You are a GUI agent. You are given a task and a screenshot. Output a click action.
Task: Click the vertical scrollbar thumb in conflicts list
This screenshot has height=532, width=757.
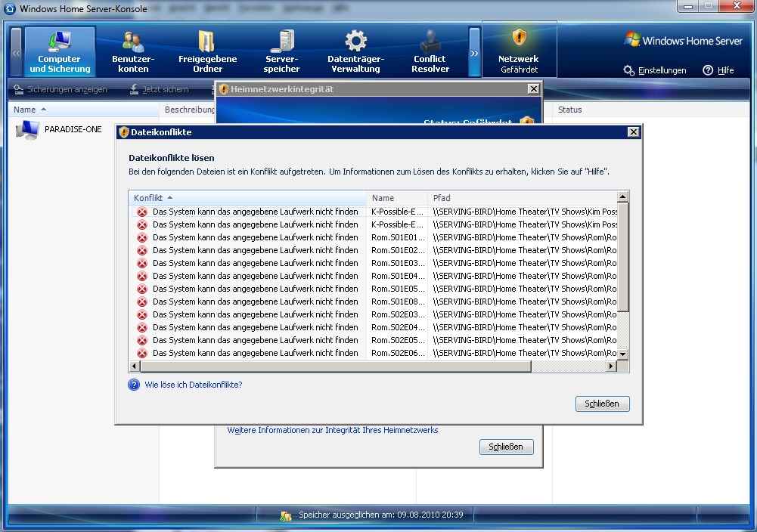pyautogui.click(x=623, y=257)
